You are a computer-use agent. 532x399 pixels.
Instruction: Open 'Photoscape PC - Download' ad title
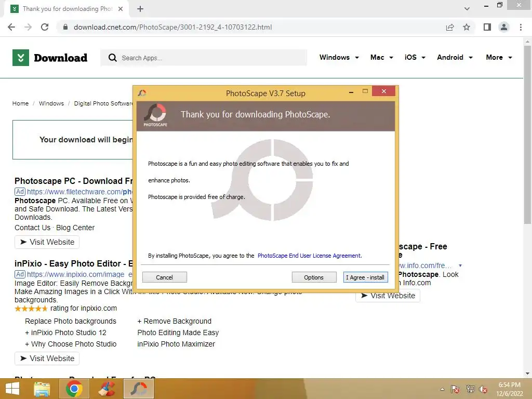pos(73,181)
